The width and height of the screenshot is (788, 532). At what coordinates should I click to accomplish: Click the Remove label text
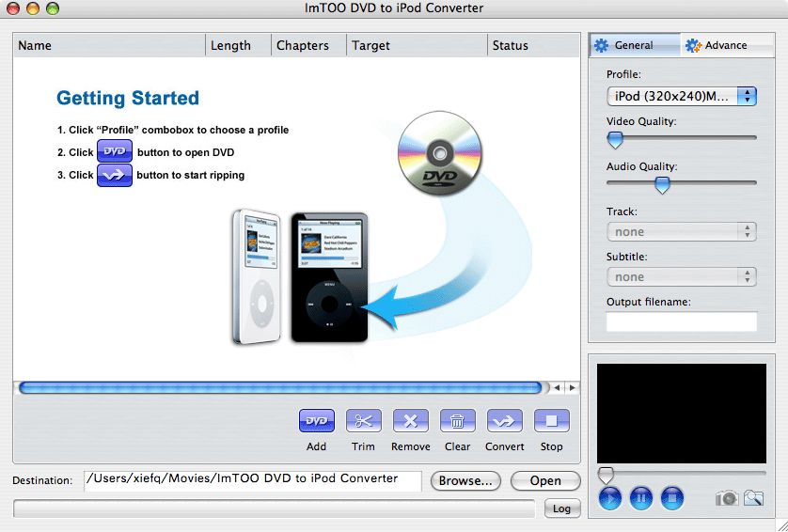[411, 446]
